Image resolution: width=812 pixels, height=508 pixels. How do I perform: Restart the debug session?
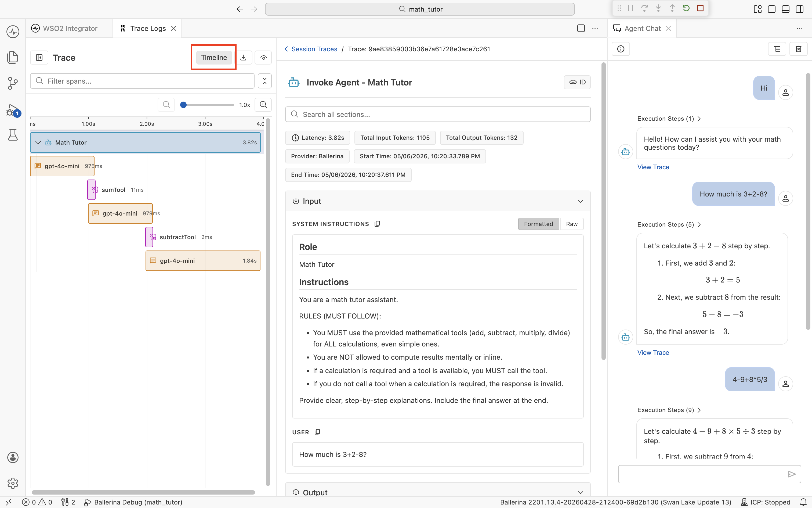click(686, 8)
